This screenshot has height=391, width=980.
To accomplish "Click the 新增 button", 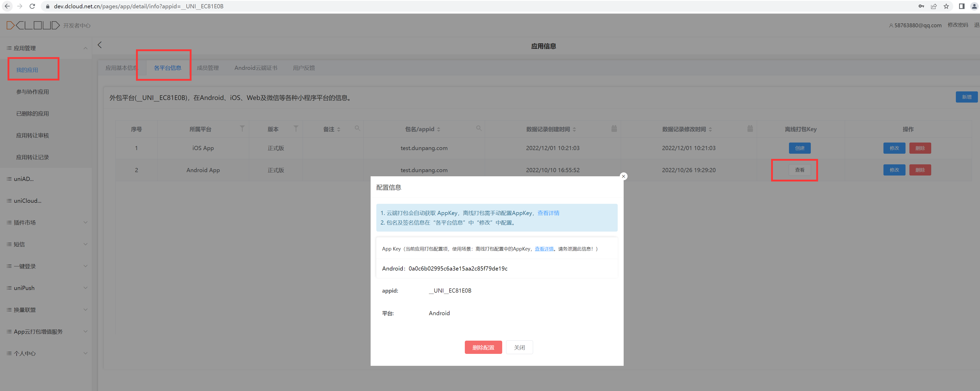I will (x=966, y=97).
